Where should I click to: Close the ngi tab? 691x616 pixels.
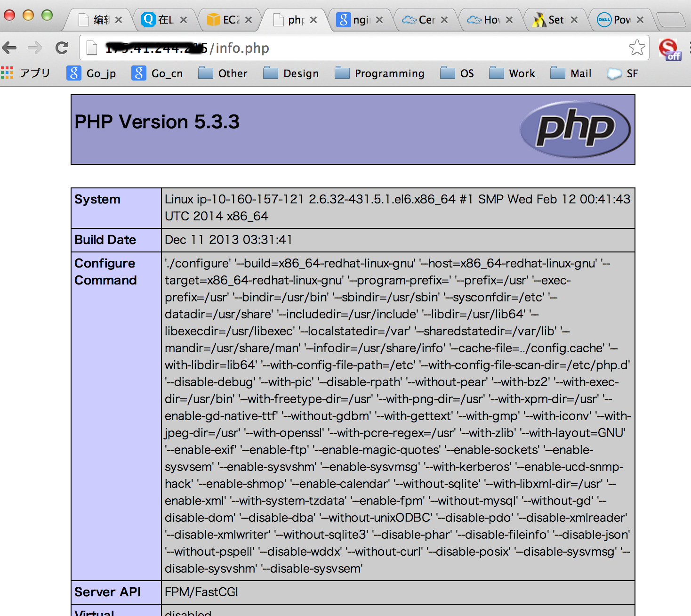click(x=379, y=20)
